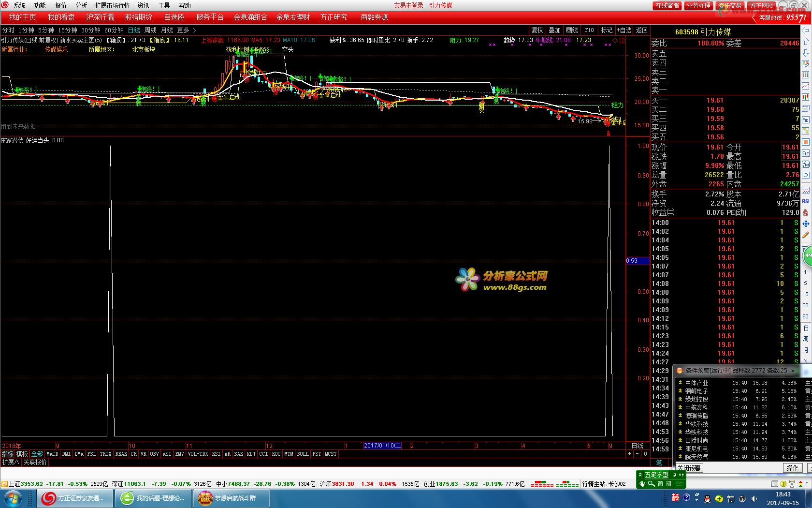Switch chart period to 周线

[150, 30]
